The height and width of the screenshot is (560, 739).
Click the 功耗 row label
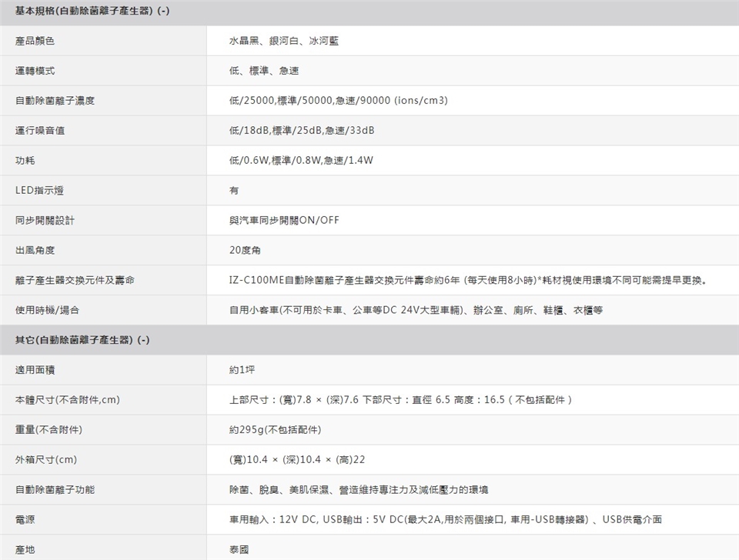click(25, 161)
